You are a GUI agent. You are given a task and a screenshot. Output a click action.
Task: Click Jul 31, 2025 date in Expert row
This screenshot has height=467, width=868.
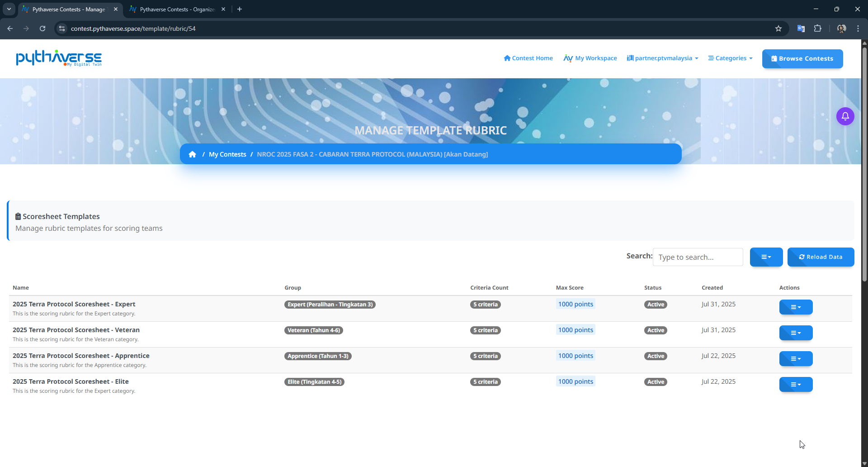(718, 304)
